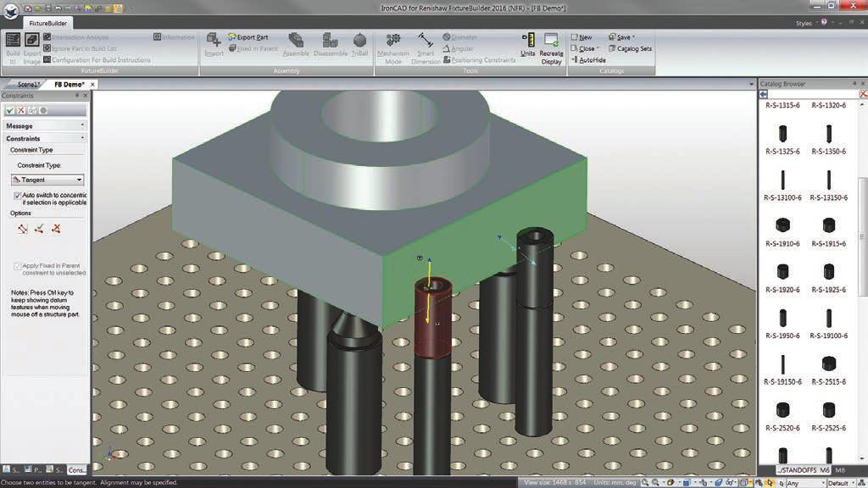Open the Default dropdown in status bar
This screenshot has height=488, width=868.
coord(841,483)
